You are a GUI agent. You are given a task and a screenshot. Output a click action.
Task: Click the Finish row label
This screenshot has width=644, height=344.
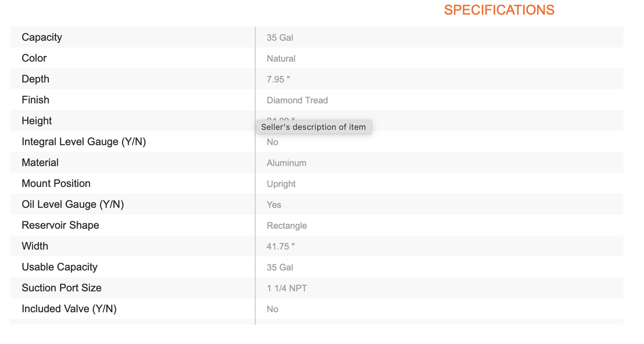[35, 100]
